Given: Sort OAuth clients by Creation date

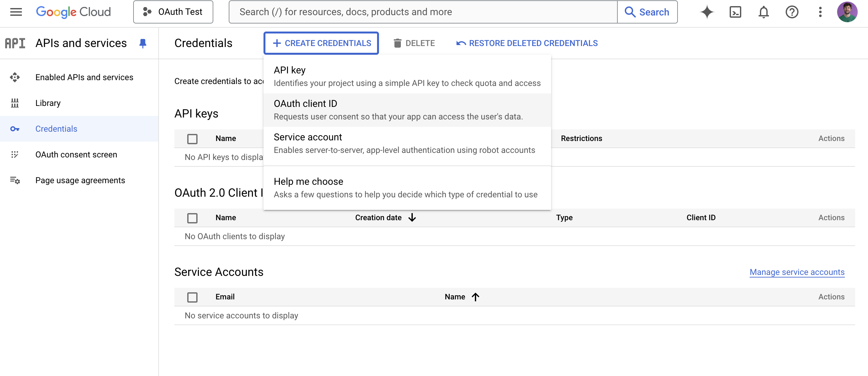Looking at the screenshot, I should pyautogui.click(x=378, y=218).
